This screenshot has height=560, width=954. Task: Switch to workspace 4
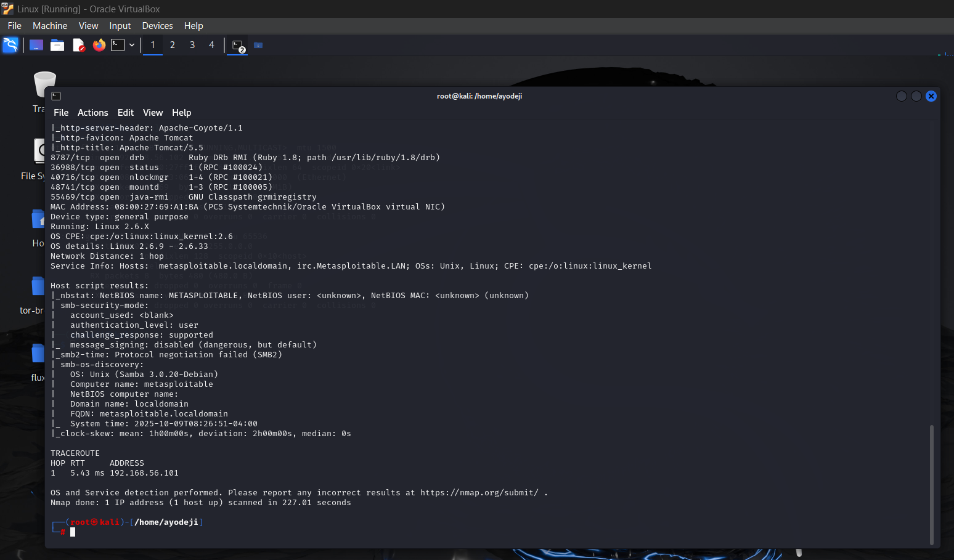(211, 45)
